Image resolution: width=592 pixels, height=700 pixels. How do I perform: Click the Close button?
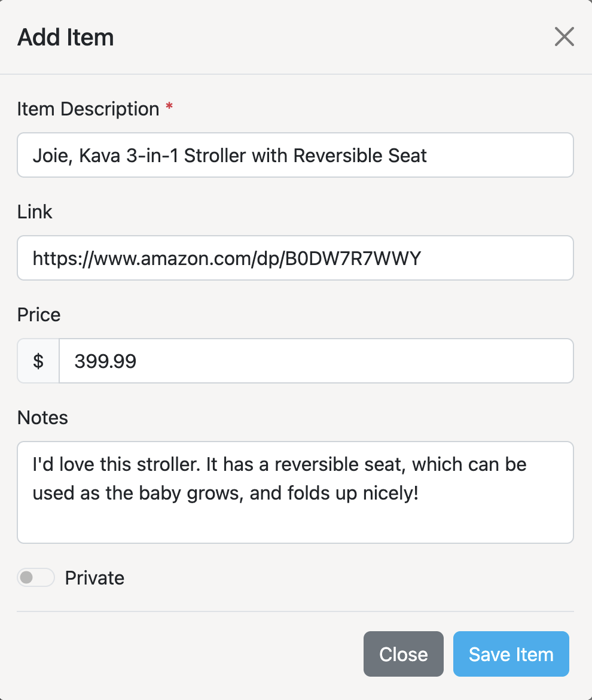click(x=403, y=654)
